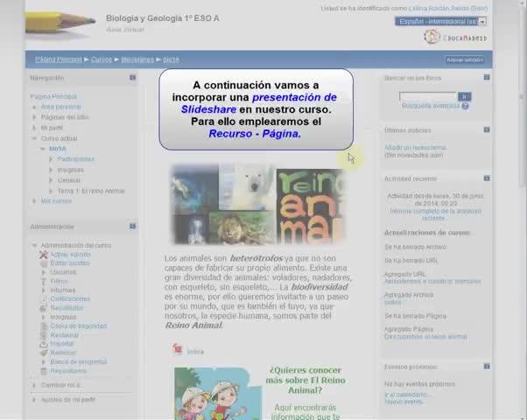
Task: Hide the Eventos próximos block
Action: pyautogui.click(x=487, y=367)
